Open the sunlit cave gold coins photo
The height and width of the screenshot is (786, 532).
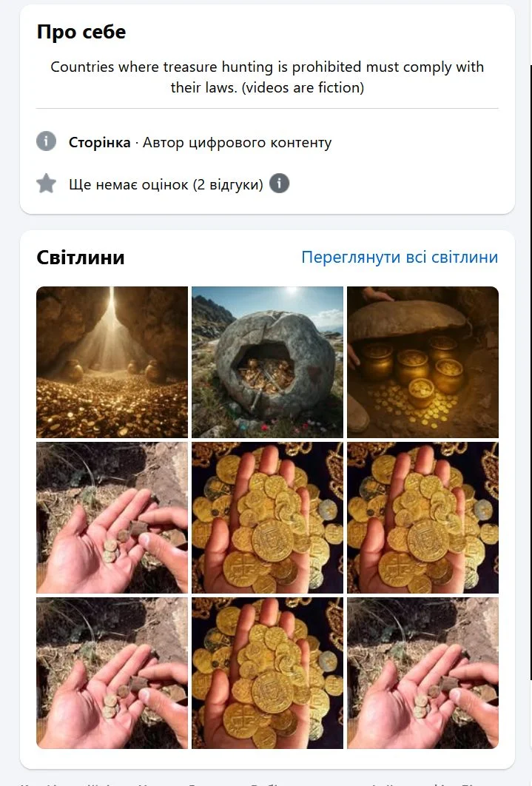(112, 362)
